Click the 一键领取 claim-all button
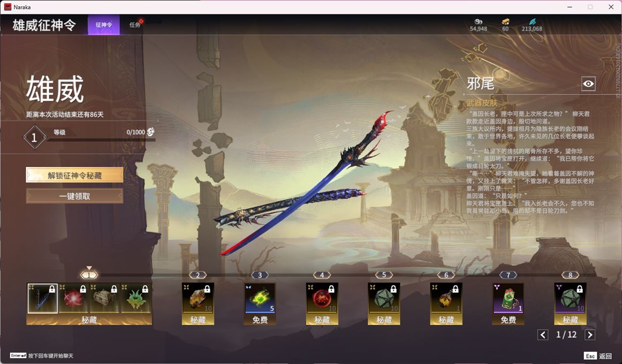 click(74, 196)
